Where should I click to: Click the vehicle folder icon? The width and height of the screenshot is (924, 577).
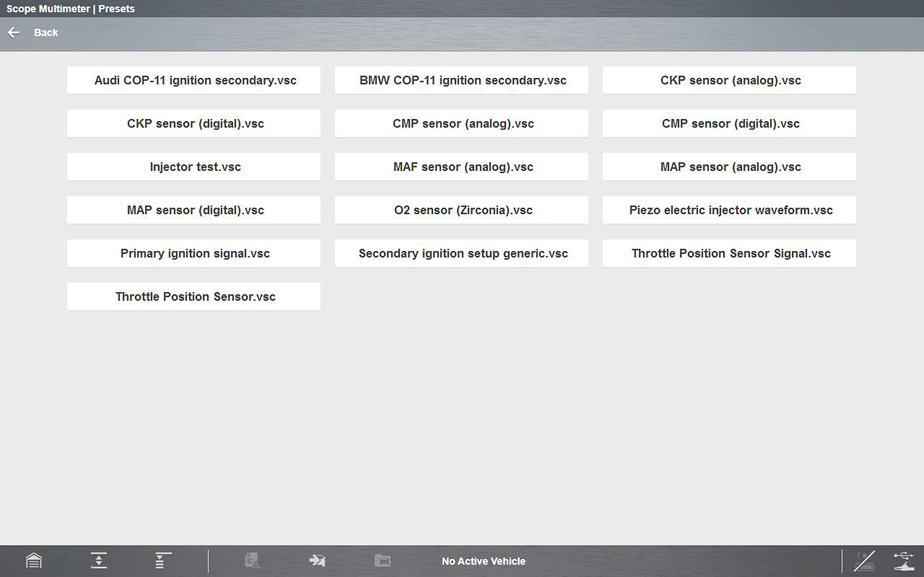point(382,561)
